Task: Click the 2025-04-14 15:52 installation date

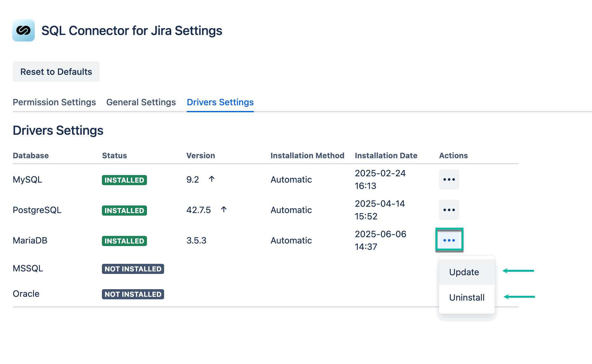Action: 380,210
